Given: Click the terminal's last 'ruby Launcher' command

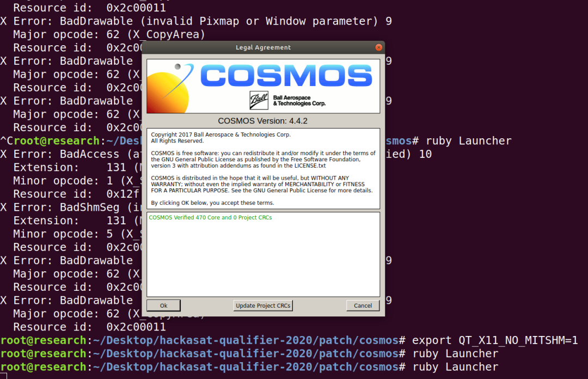Looking at the screenshot, I should [x=456, y=366].
